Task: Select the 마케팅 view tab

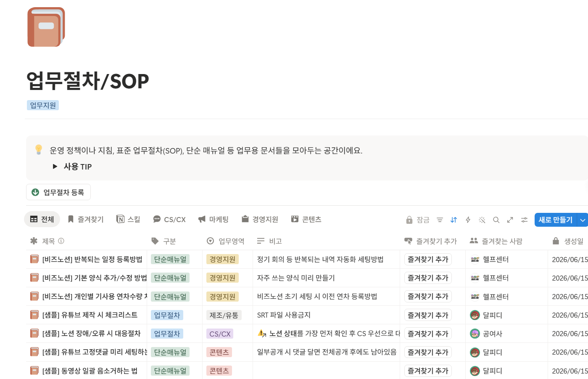Action: [x=214, y=219]
